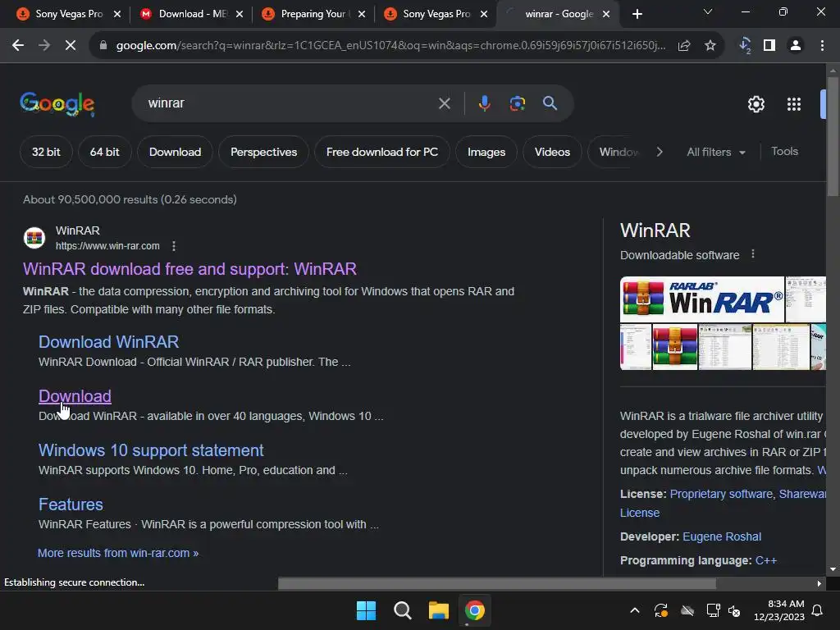Select the Download filter chip
This screenshot has height=630, width=840.
[x=176, y=152]
